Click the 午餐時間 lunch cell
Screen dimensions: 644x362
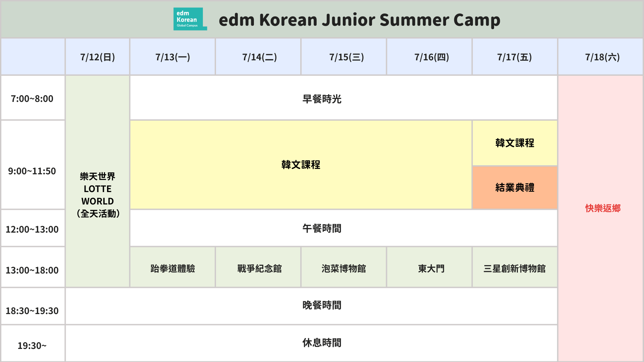tap(322, 228)
